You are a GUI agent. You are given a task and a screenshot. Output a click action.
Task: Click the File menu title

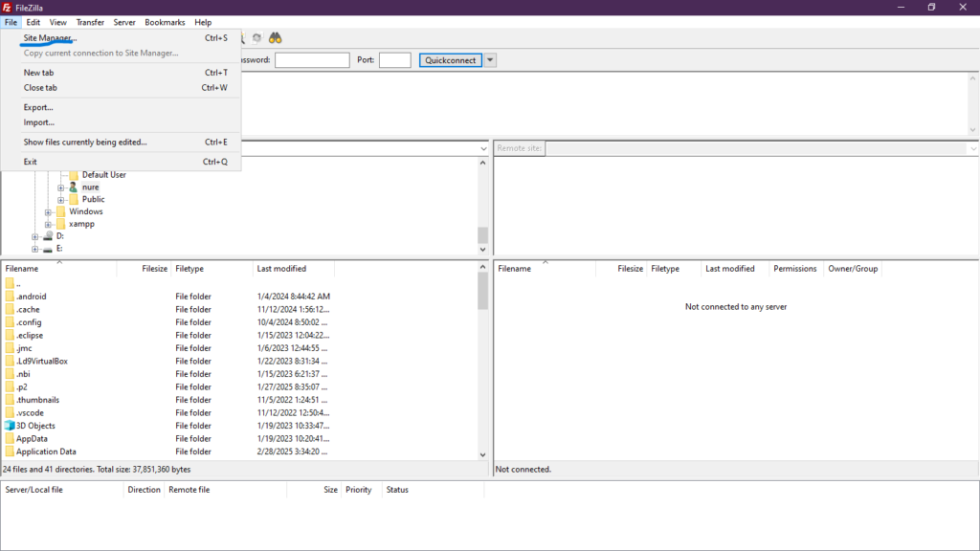pos(11,22)
